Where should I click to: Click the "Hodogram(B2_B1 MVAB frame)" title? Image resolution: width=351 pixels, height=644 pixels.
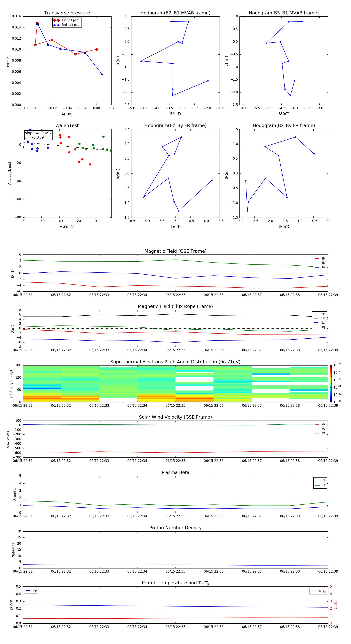(x=175, y=13)
